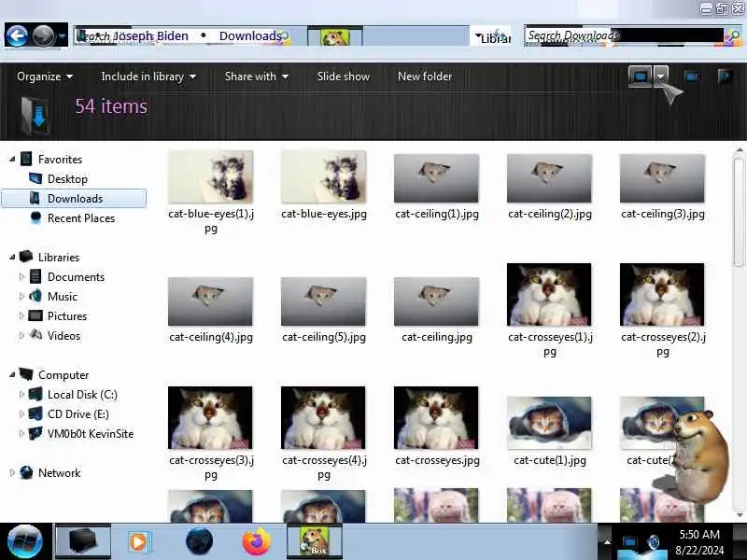Select cat-crosseyes(3).jpg thumbnail
Screen dimensions: 747x560
[x=211, y=417]
